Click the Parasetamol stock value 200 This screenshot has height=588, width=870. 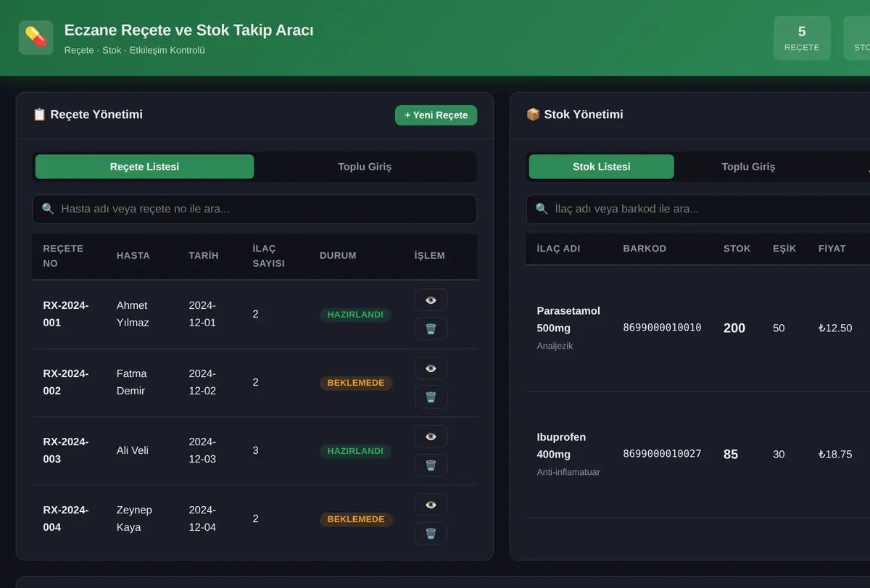[734, 328]
